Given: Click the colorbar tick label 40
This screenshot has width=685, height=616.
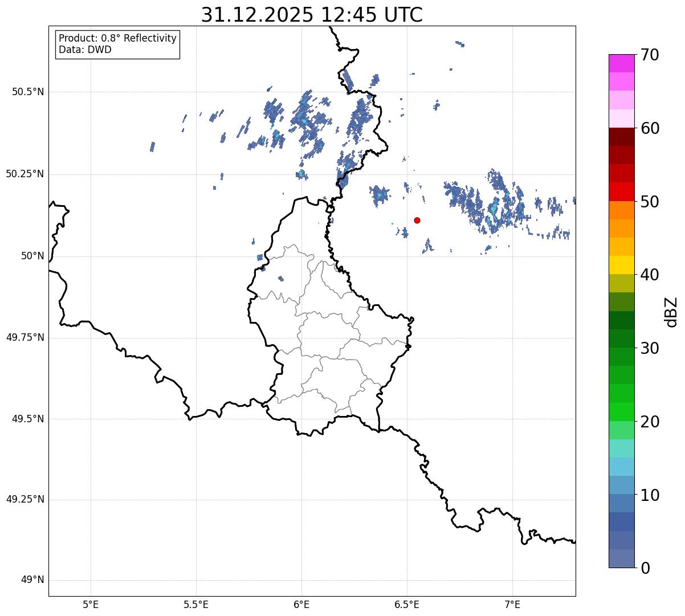Looking at the screenshot, I should [x=650, y=275].
